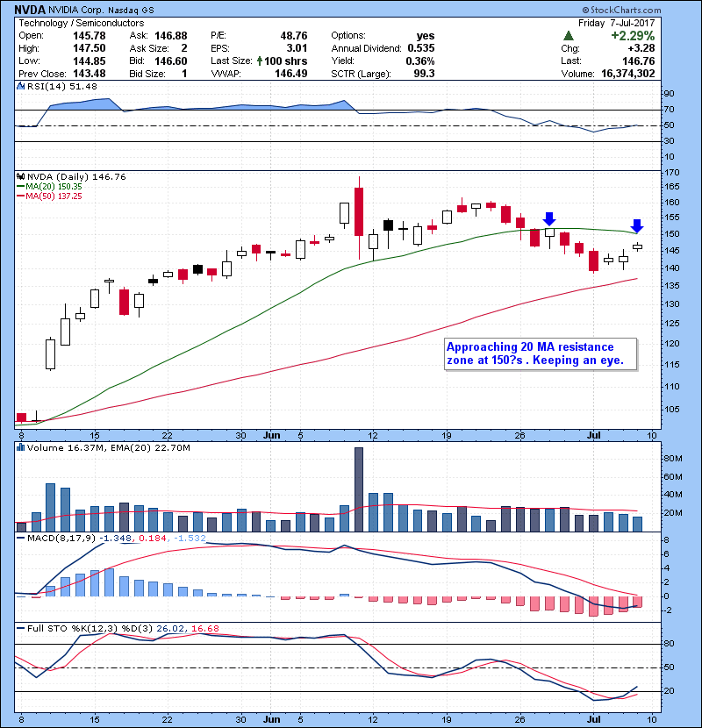Click the bar-chart icon beside Volume 16.37M
Screen dimensions: 702x728
click(x=20, y=447)
